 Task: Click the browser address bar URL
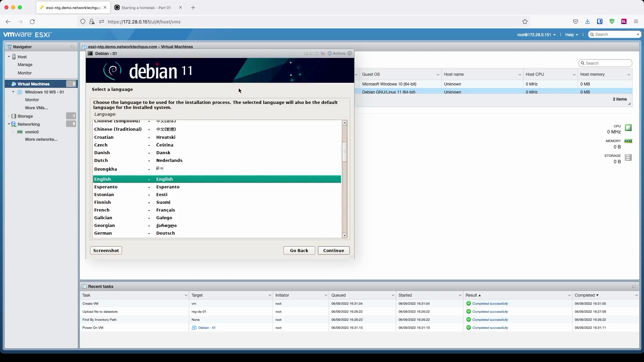[144, 22]
